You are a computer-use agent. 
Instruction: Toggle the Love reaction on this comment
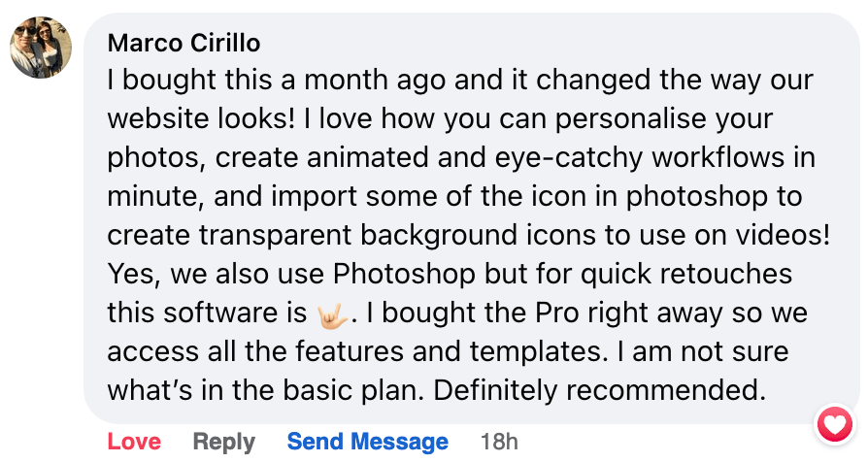[134, 442]
